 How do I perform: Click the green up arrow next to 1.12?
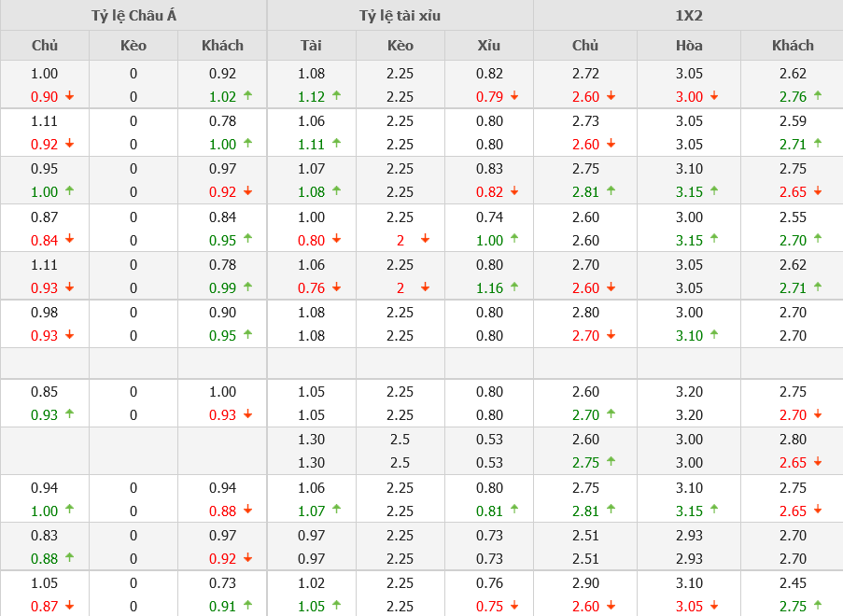click(x=336, y=96)
